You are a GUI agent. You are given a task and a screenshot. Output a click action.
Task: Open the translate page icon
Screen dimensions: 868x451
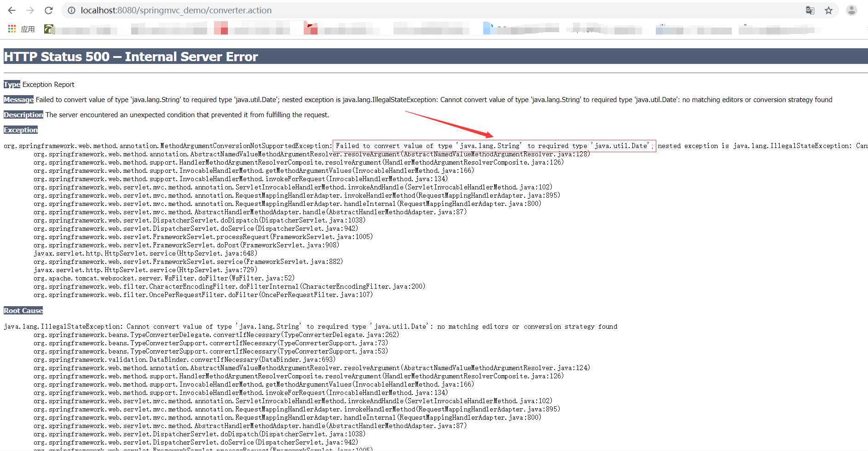810,10
